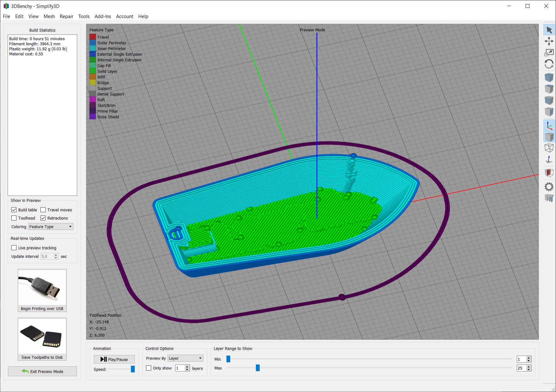Switch to the side view cube

coord(549,112)
